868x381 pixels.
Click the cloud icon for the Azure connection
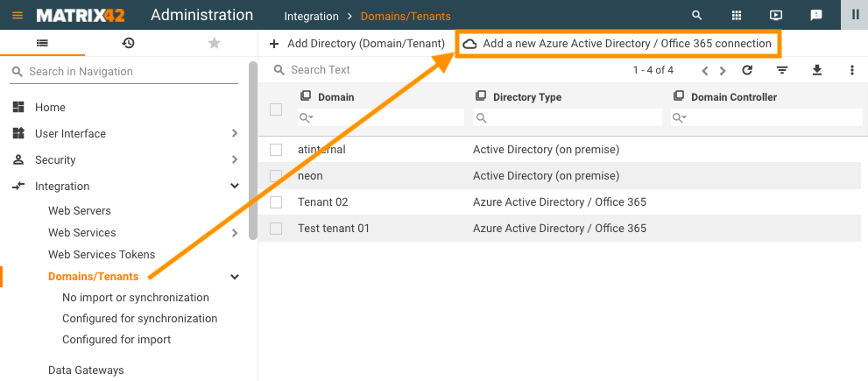click(x=469, y=45)
